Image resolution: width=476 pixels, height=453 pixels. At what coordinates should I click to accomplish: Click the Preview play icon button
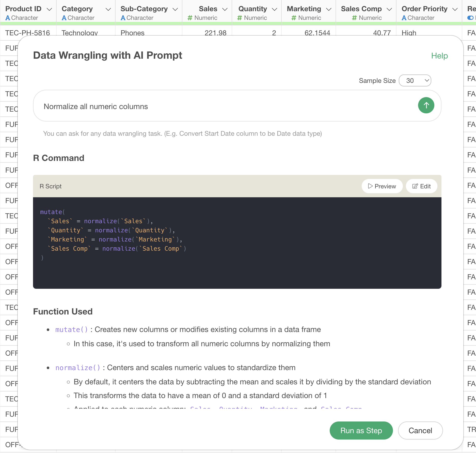pyautogui.click(x=382, y=186)
